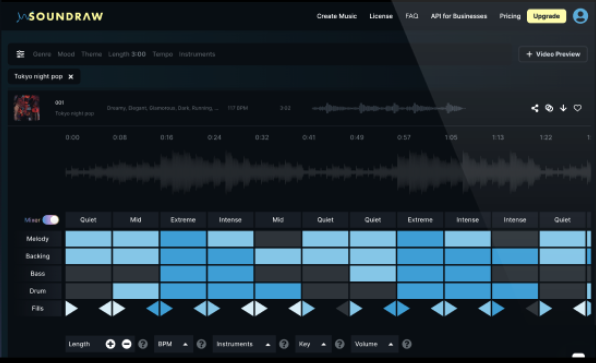Jump to the 0:32 timeline marker
The image size is (596, 363).
point(262,138)
